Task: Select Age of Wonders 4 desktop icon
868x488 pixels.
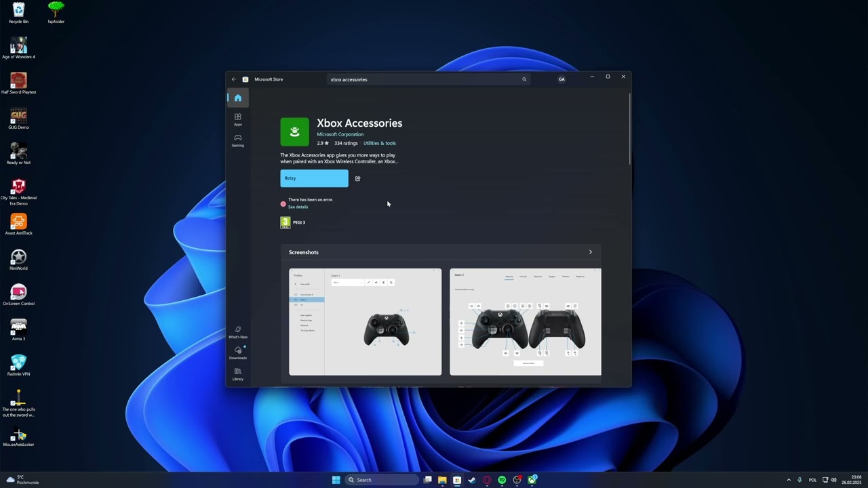Action: point(18,48)
